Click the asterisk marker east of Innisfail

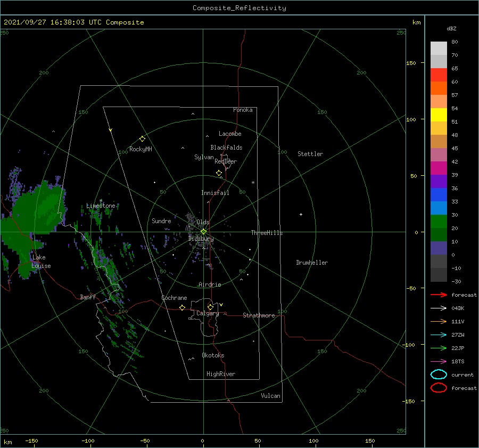click(x=253, y=183)
